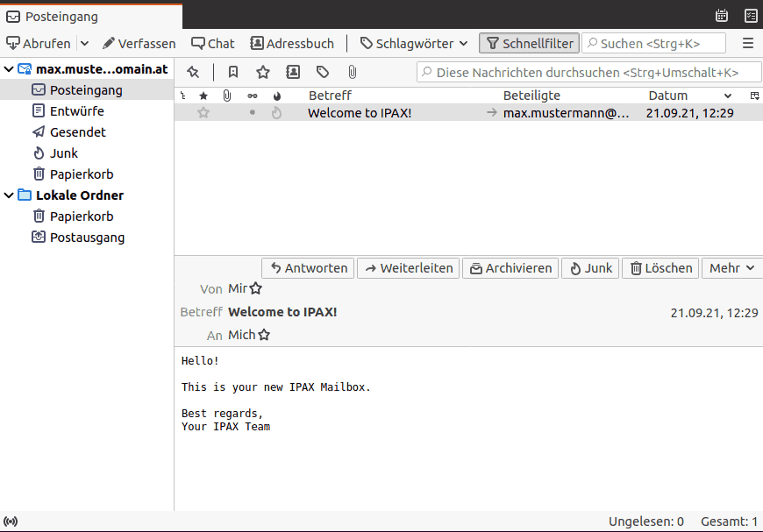Collapse the Lokale Ordner tree
The image size is (763, 532).
tap(9, 195)
